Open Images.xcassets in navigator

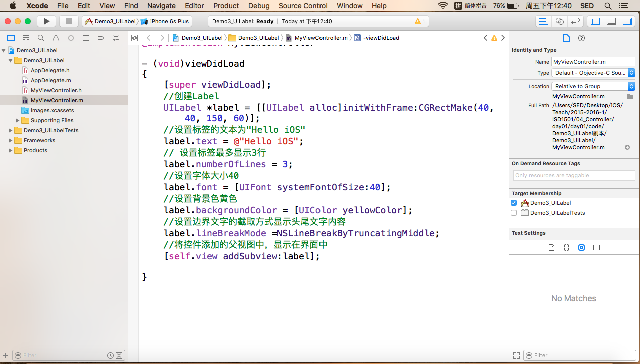tap(52, 110)
